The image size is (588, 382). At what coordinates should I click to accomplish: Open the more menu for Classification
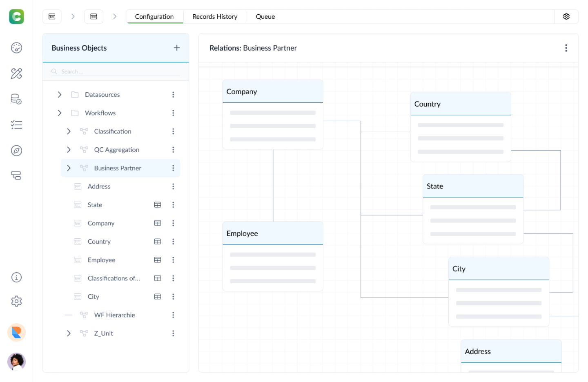pos(173,131)
